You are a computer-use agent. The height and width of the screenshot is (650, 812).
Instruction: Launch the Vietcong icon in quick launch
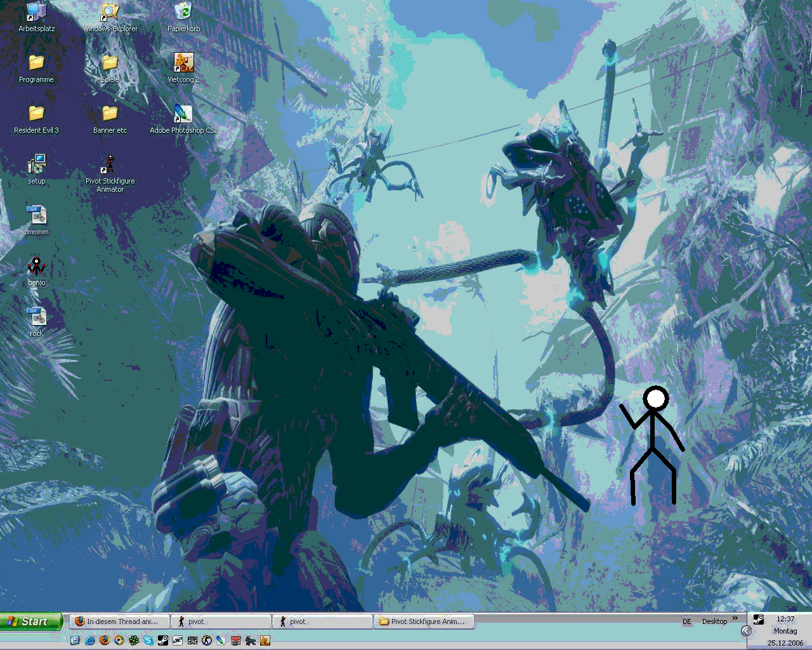tap(265, 640)
